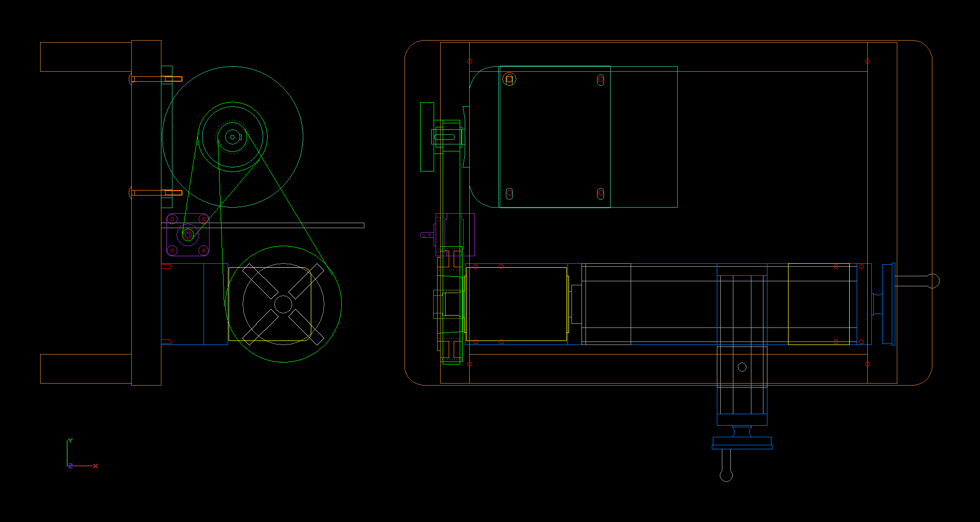The height and width of the screenshot is (522, 980).
Task: Select the left yellow cylinder rectangle
Action: click(x=516, y=304)
